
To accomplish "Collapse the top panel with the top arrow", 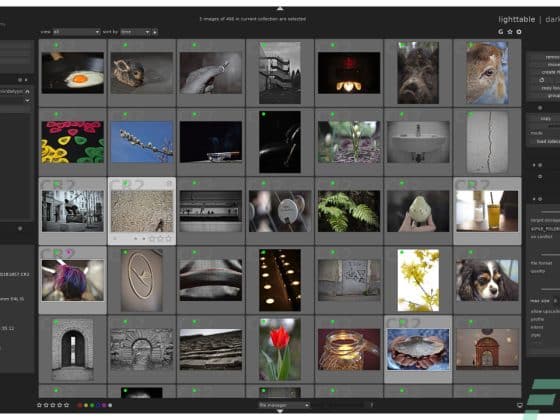I will [x=280, y=8].
